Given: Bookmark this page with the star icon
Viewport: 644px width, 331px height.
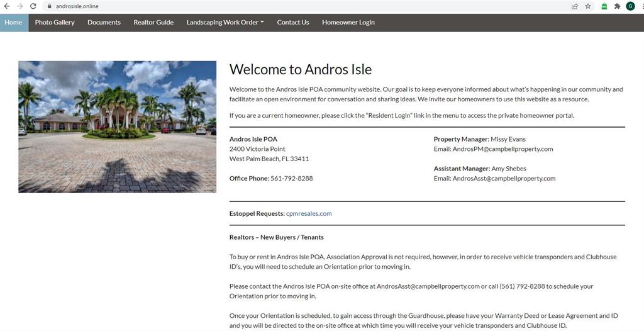Looking at the screenshot, I should (588, 6).
